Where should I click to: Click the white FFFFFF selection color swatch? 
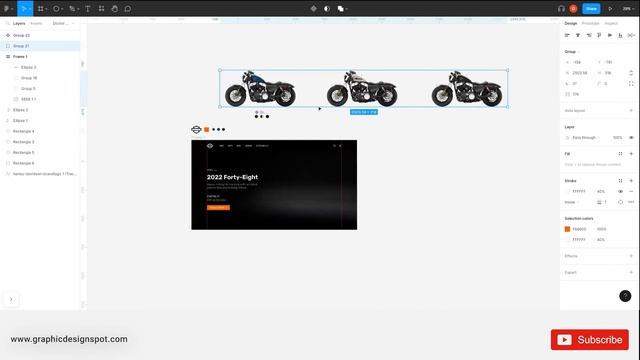tap(567, 240)
